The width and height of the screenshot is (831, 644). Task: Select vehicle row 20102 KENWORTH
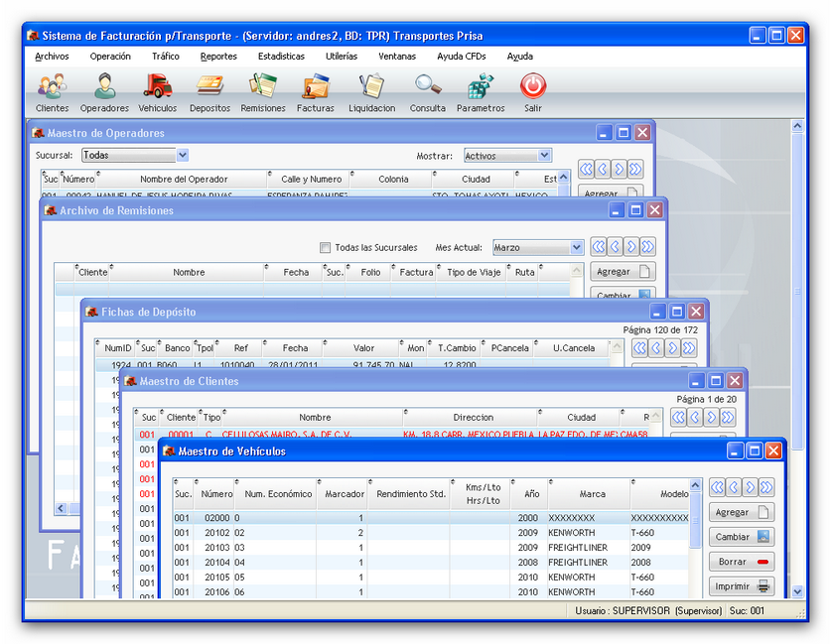pos(431,533)
